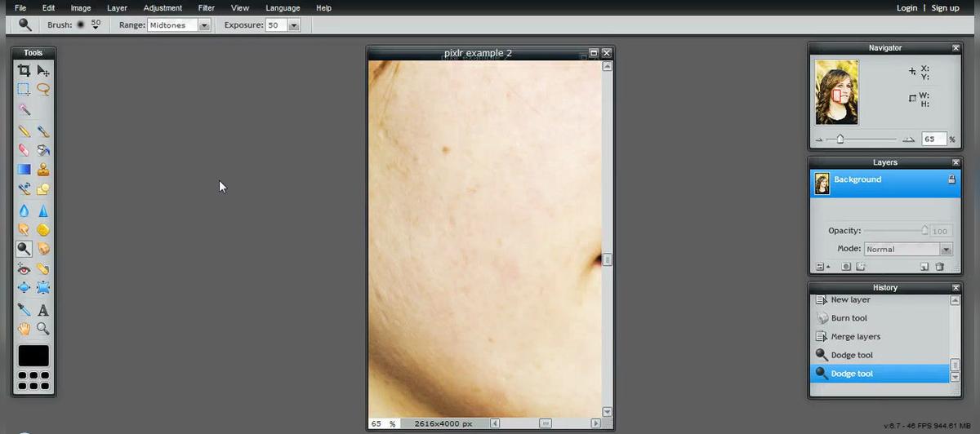The image size is (980, 434).
Task: Open the Layer menu
Action: (x=117, y=7)
